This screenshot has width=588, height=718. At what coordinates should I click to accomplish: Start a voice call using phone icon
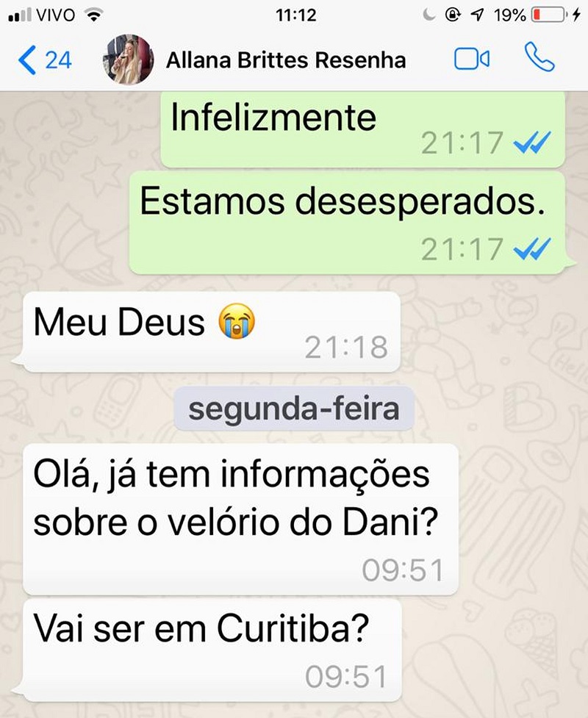tap(539, 57)
